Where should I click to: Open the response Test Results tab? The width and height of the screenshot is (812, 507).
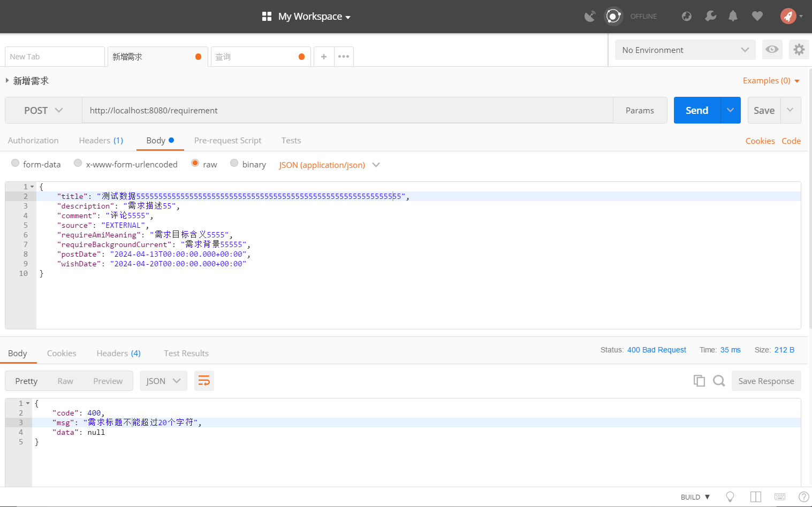186,354
